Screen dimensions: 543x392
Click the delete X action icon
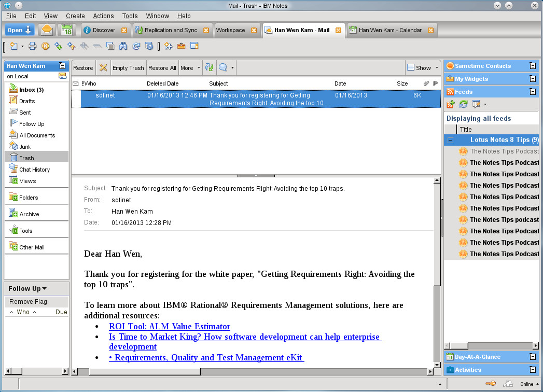click(103, 67)
